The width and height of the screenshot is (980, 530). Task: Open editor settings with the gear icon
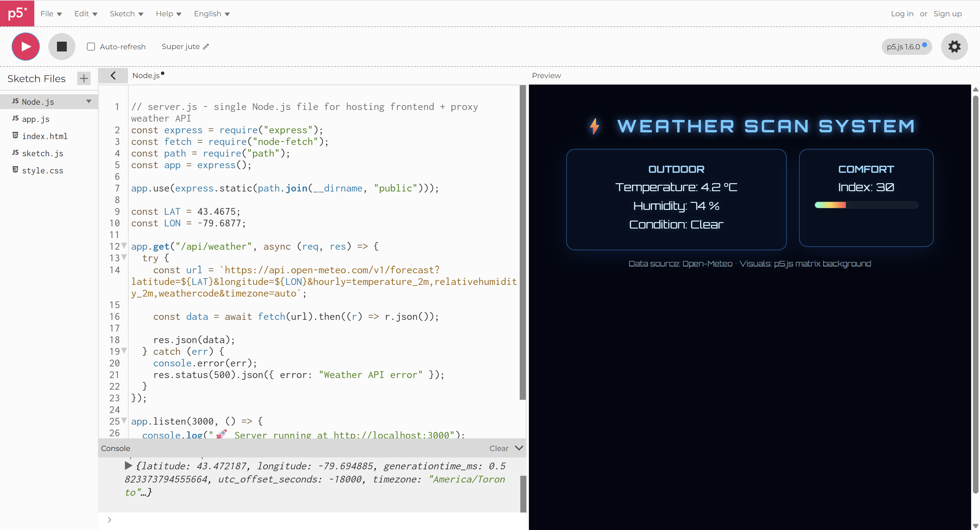[955, 46]
